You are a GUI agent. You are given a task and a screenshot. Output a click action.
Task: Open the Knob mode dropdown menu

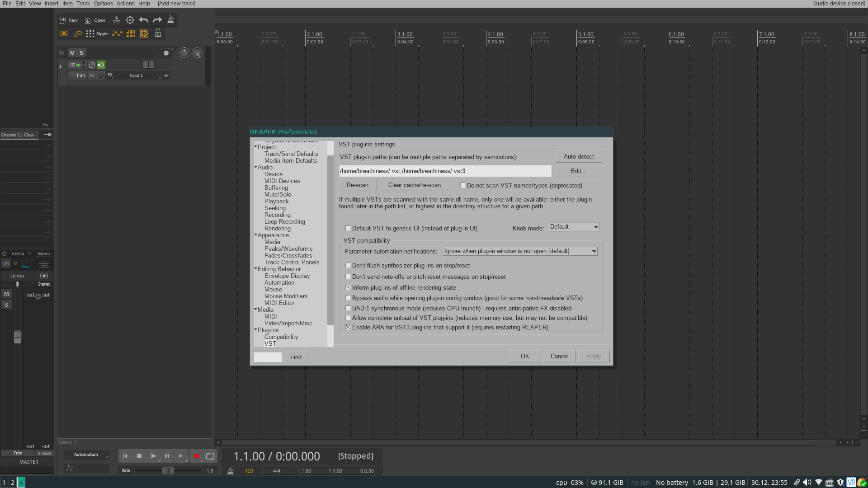click(573, 226)
